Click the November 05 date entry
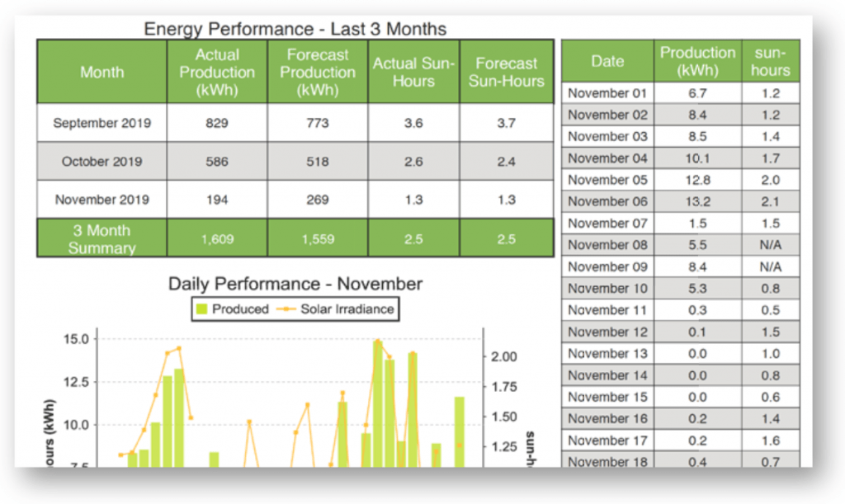Screen dimensions: 845x504 click(x=607, y=179)
